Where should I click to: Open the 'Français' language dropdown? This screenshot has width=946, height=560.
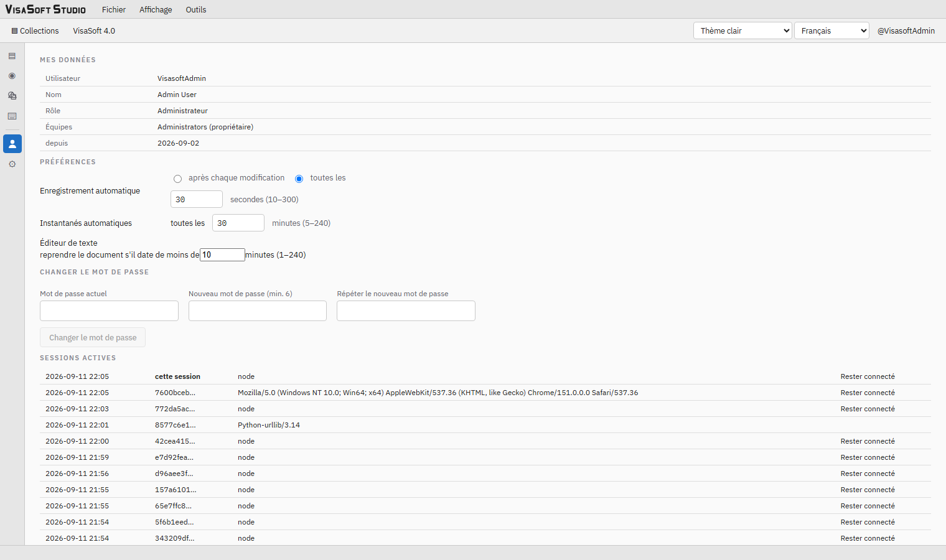click(x=831, y=30)
